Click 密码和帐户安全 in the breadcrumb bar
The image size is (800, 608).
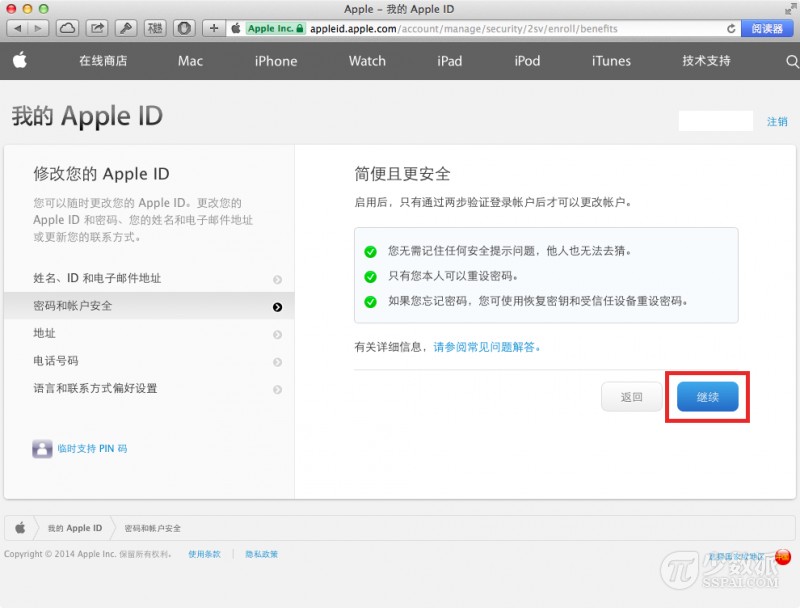[153, 528]
